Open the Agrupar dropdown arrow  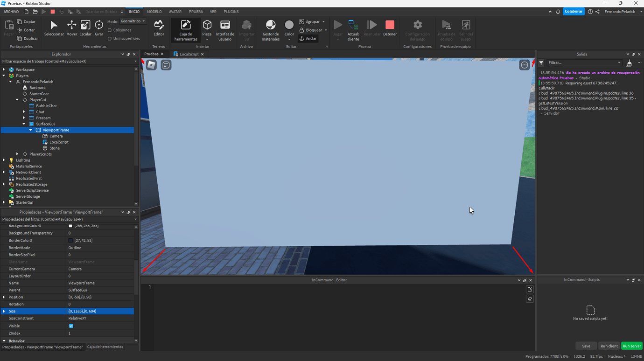coord(323,22)
